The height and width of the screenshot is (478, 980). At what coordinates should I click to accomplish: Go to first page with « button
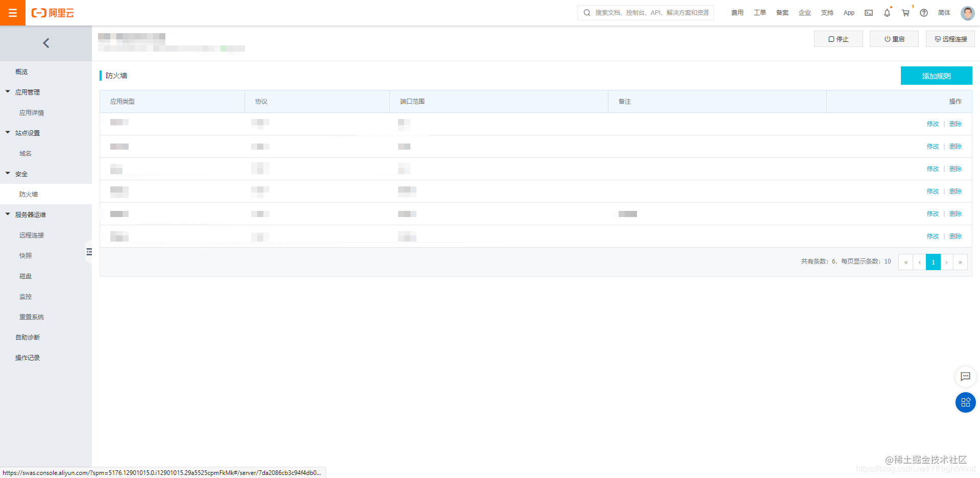[905, 262]
